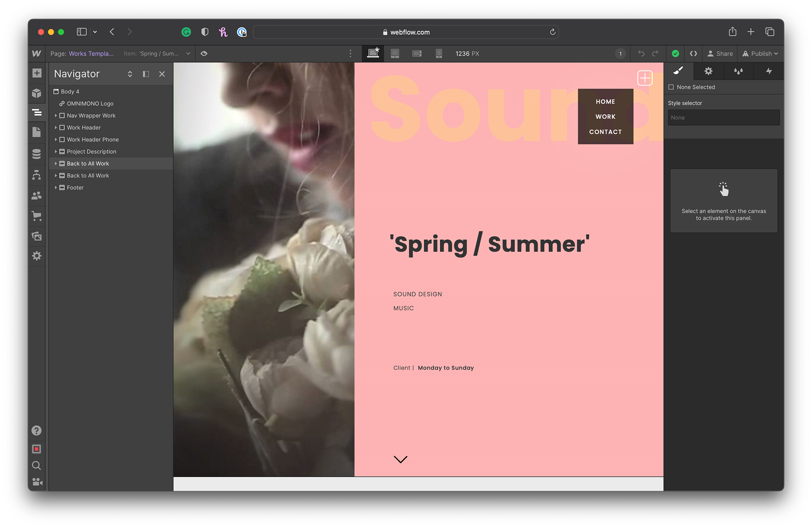The image size is (812, 528).
Task: Switch to Interactions lightning tab
Action: click(768, 71)
